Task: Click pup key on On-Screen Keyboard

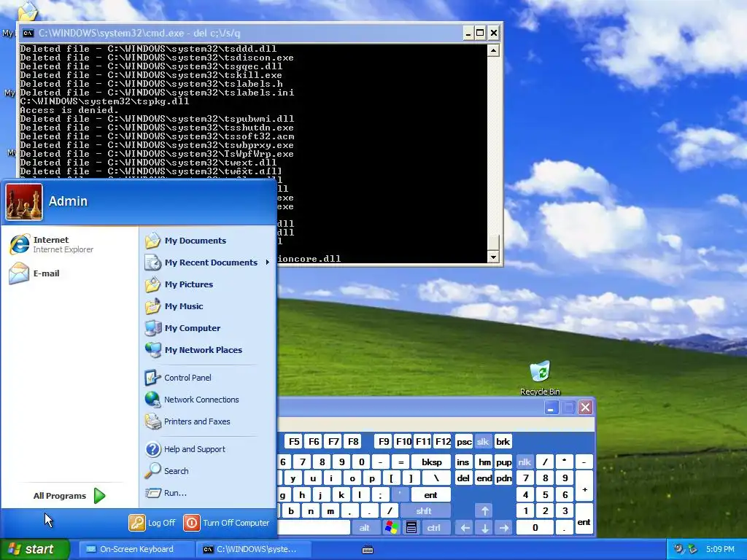Action: click(503, 462)
